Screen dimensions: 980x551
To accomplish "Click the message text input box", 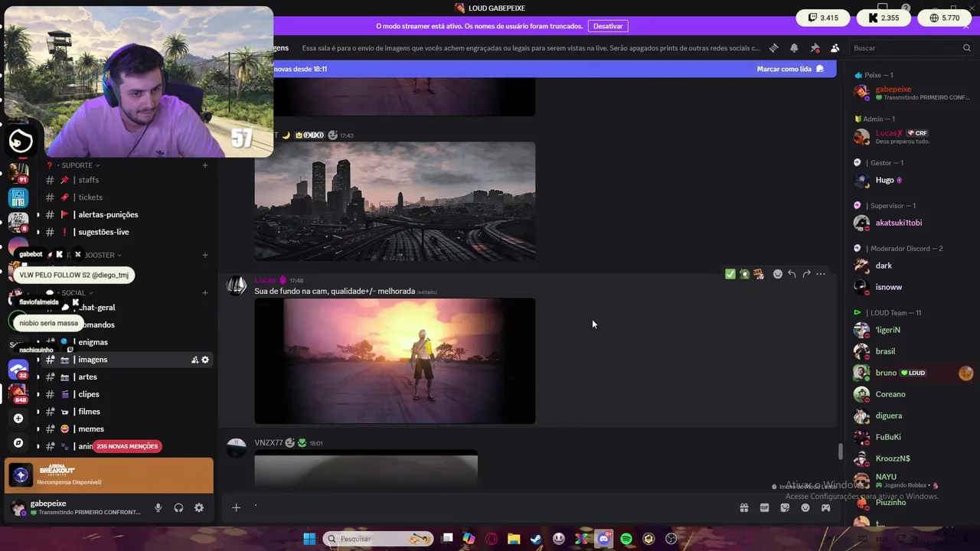I will (490, 507).
